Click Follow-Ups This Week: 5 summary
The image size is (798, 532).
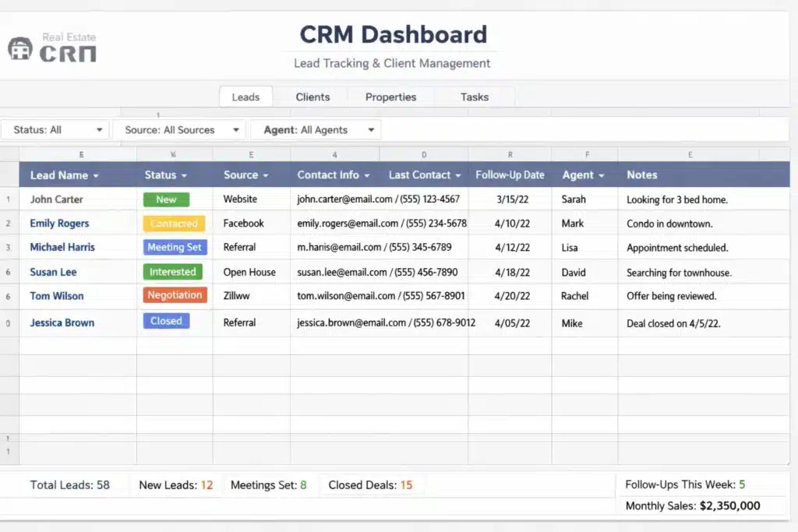point(685,484)
